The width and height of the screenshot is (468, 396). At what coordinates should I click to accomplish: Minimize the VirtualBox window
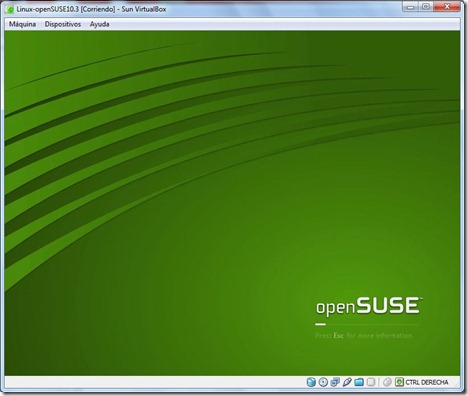[x=411, y=7]
